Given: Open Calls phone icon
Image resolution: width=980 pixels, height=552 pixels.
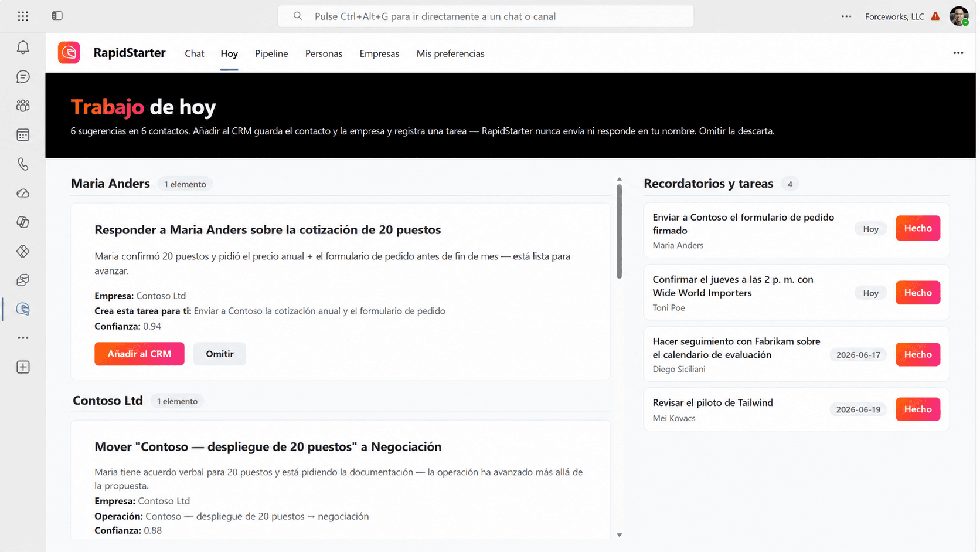Looking at the screenshot, I should coord(23,164).
